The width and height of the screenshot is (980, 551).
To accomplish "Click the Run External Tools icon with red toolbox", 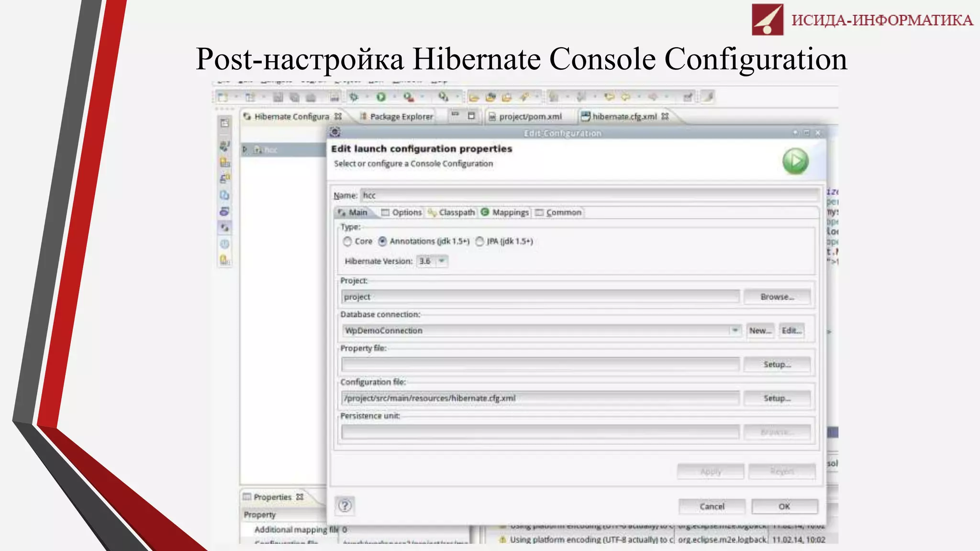I will pyautogui.click(x=408, y=97).
